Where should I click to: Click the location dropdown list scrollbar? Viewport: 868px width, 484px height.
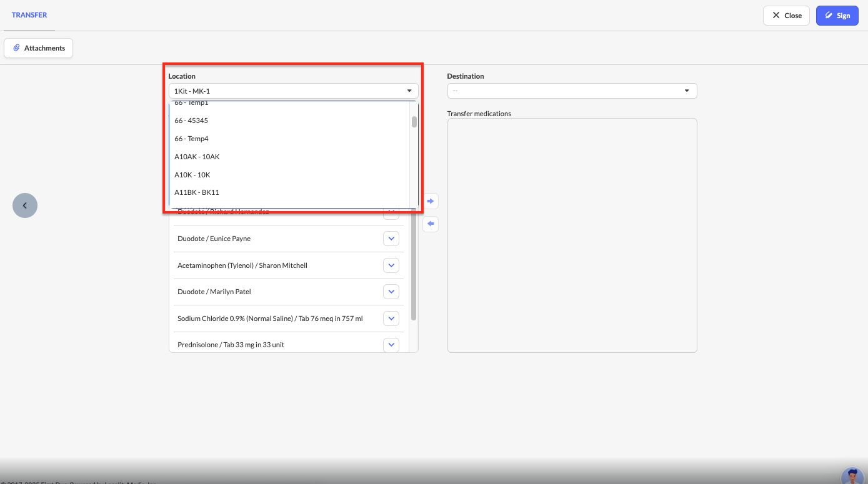click(414, 122)
